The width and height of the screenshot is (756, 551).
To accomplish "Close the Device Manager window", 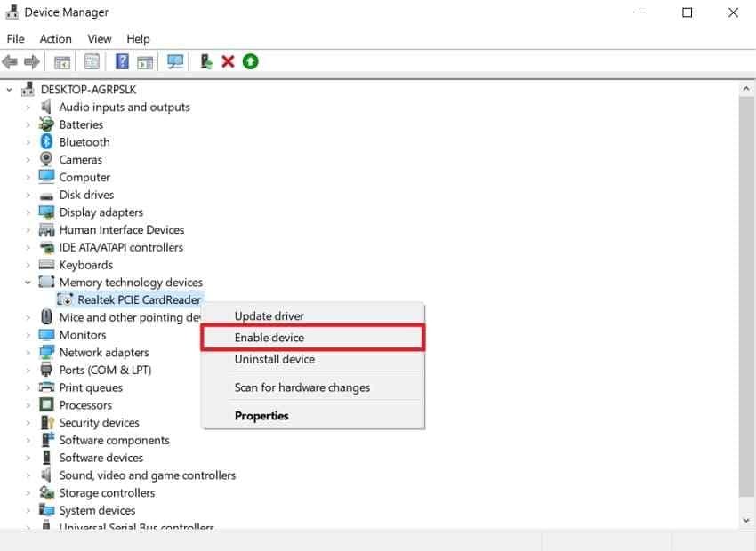I will (x=733, y=12).
